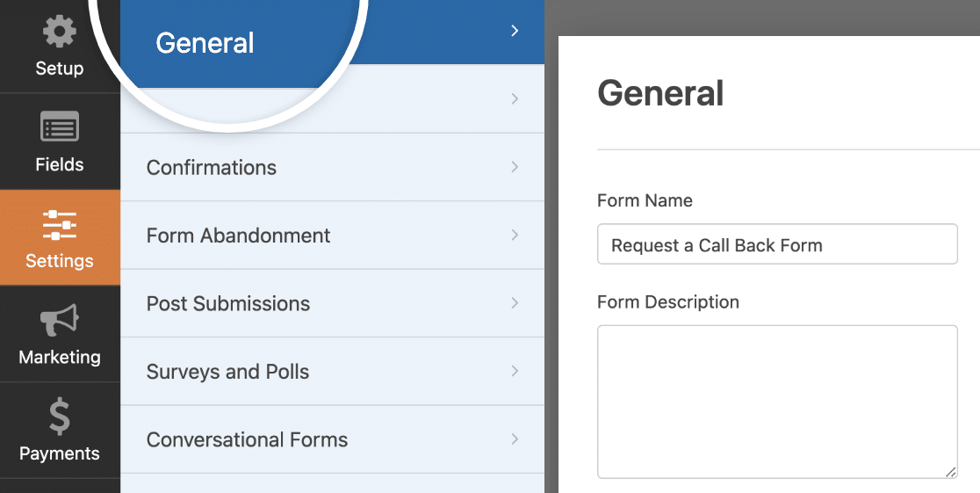Go to Post Submissions settings
This screenshot has height=493, width=980.
pos(332,303)
